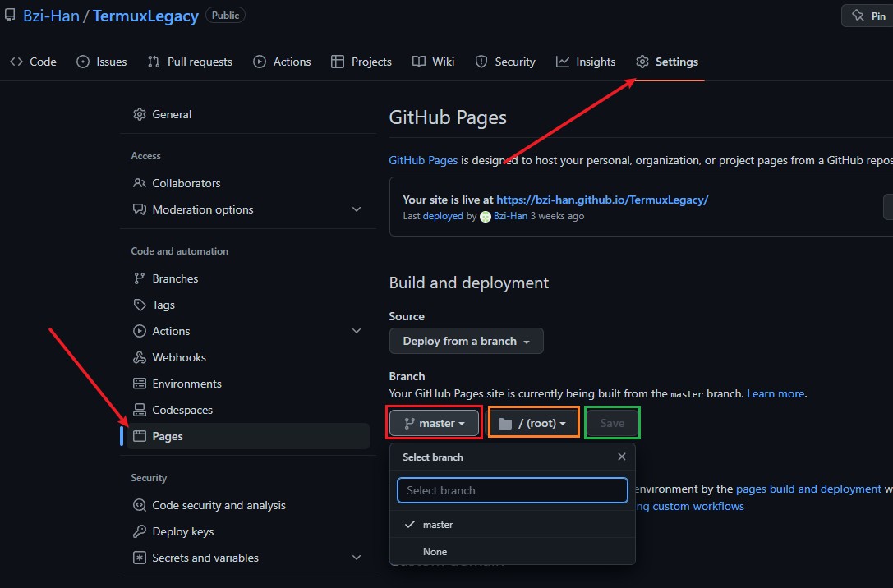Follow the GitHub Pages documentation link
The height and width of the screenshot is (588, 893).
point(423,160)
